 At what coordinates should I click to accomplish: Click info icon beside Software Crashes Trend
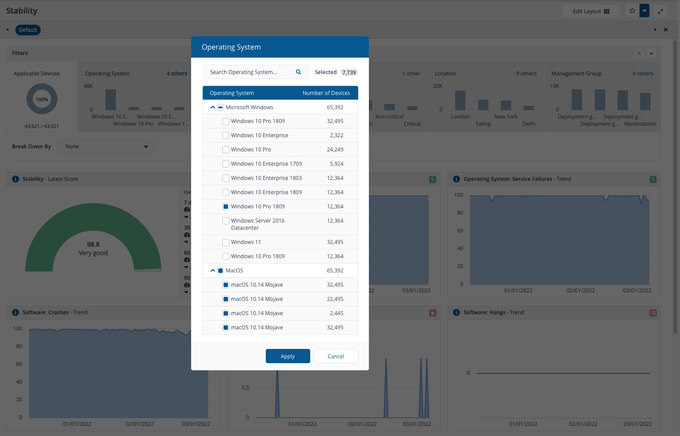pyautogui.click(x=16, y=313)
